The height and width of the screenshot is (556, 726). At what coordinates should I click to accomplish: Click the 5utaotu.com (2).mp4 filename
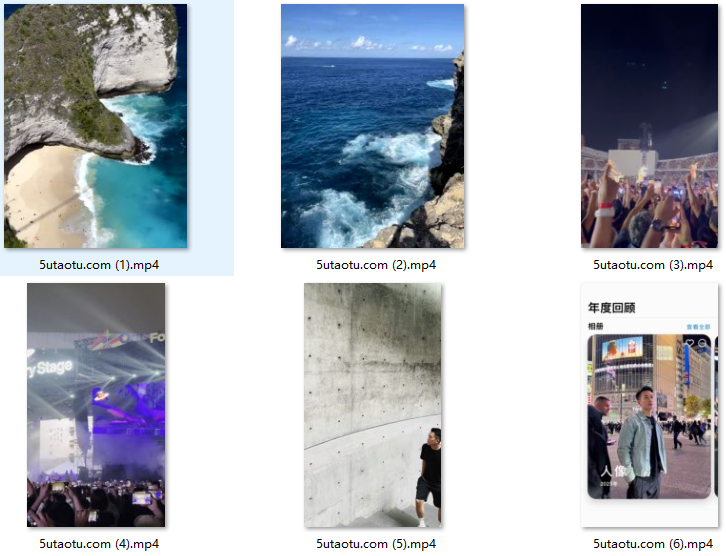pos(376,265)
